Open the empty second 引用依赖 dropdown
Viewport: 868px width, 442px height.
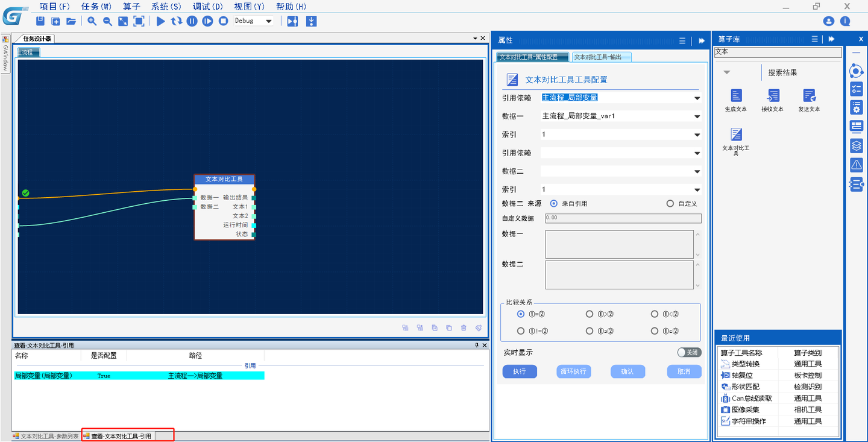[621, 153]
